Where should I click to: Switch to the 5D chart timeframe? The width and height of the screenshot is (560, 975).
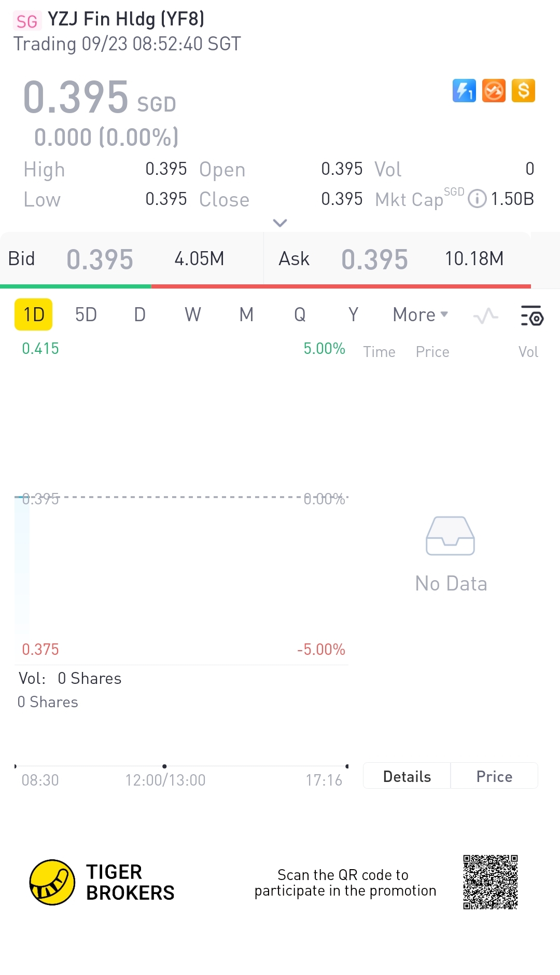coord(86,314)
